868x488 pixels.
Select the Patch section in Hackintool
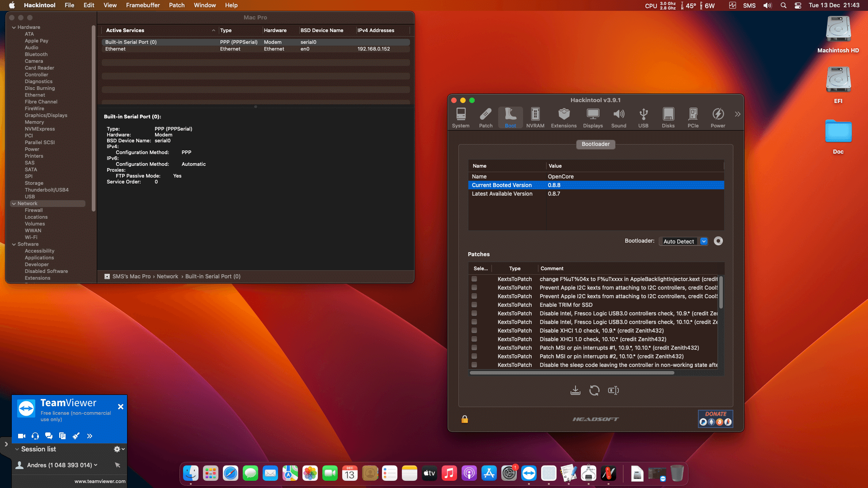(486, 117)
